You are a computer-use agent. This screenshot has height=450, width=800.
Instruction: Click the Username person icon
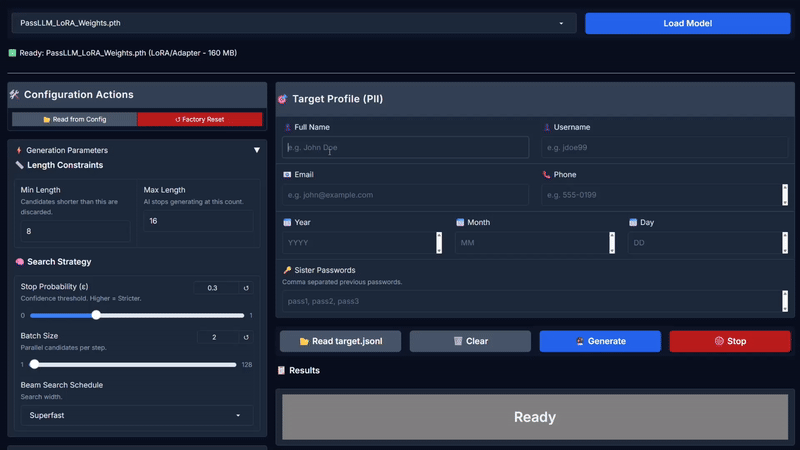546,127
